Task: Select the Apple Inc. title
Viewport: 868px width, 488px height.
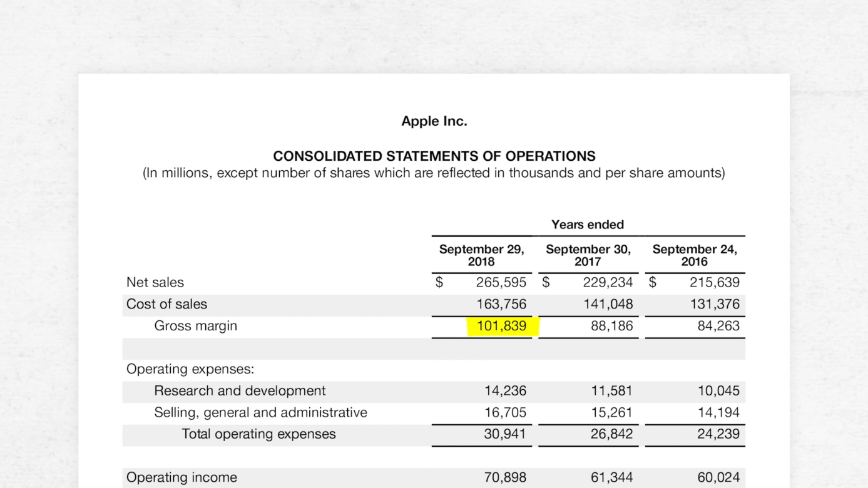Action: [434, 121]
